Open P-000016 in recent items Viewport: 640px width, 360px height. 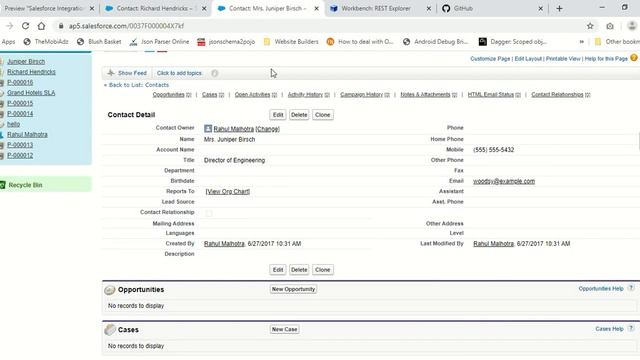(x=20, y=82)
